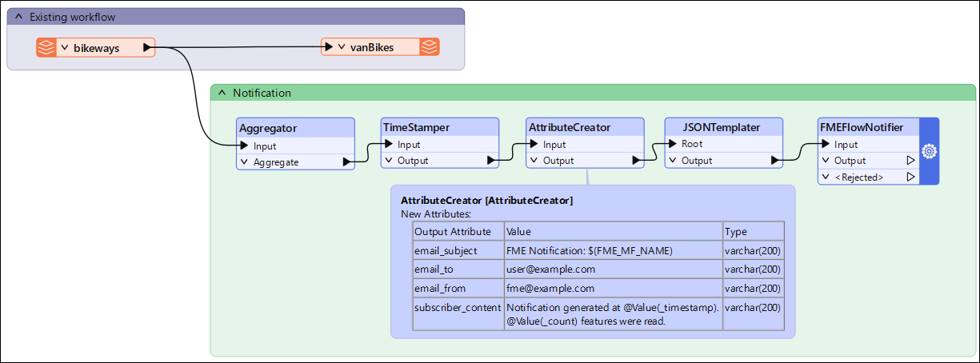This screenshot has width=980, height=363.
Task: Click the bikeways output port arrow
Action: [x=148, y=48]
